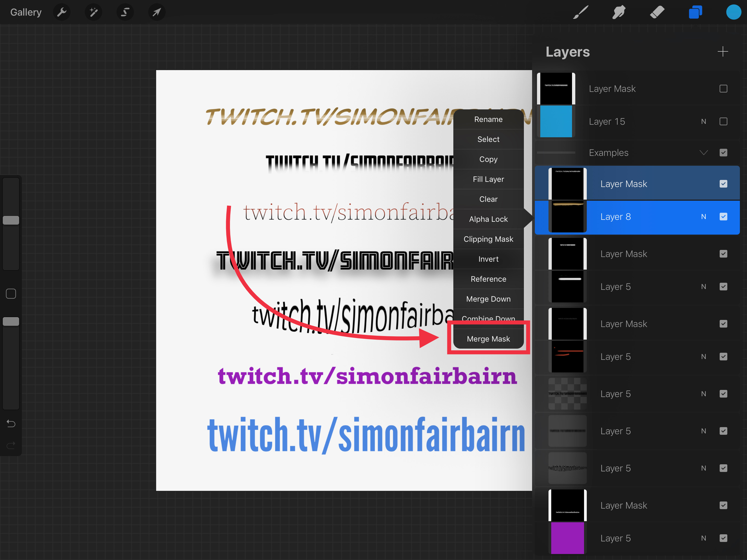Tap the Layer Mask thumbnail above red-stroke layer

pyautogui.click(x=567, y=323)
